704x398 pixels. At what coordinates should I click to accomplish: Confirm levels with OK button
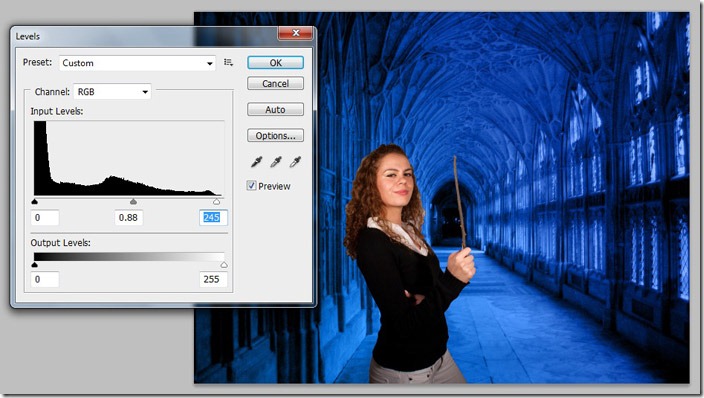pyautogui.click(x=275, y=63)
